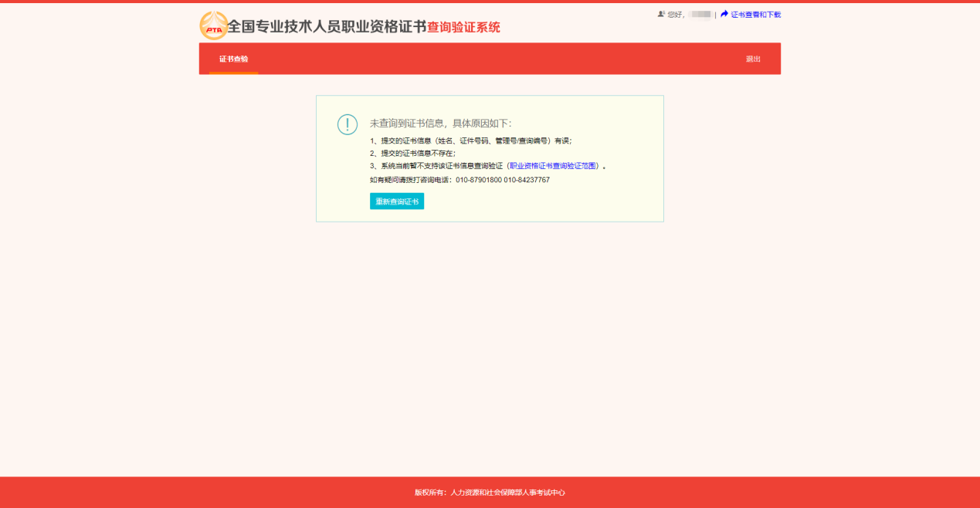This screenshot has height=508, width=980.
Task: Click the 版权所有 footer text
Action: click(x=430, y=493)
